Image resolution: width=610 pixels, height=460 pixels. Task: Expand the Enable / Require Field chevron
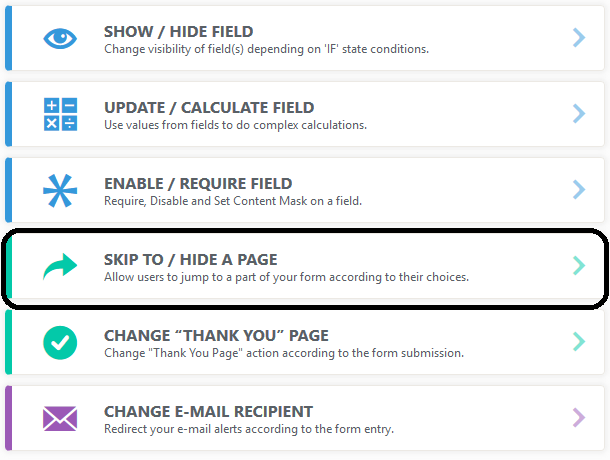(x=579, y=190)
